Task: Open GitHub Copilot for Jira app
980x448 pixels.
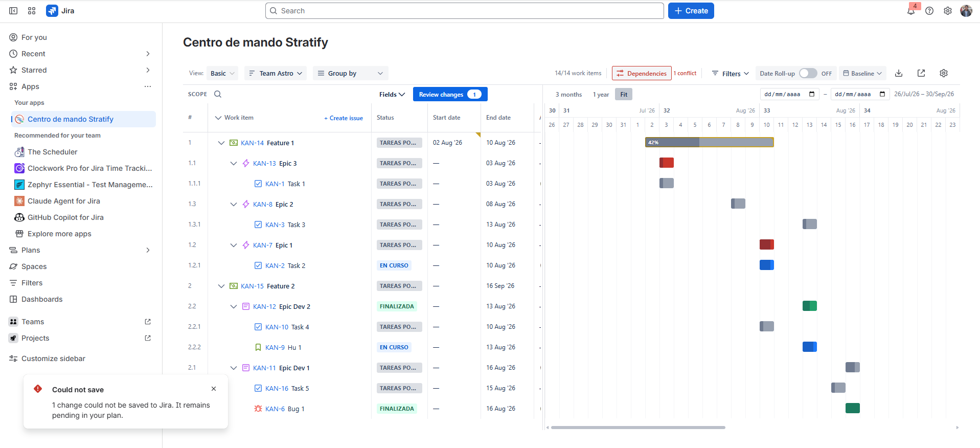Action: (x=65, y=217)
